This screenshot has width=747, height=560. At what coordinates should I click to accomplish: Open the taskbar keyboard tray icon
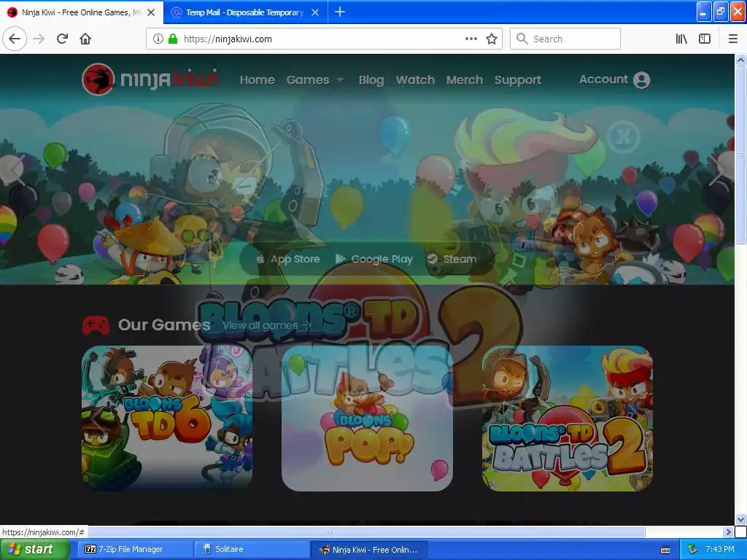click(x=665, y=550)
